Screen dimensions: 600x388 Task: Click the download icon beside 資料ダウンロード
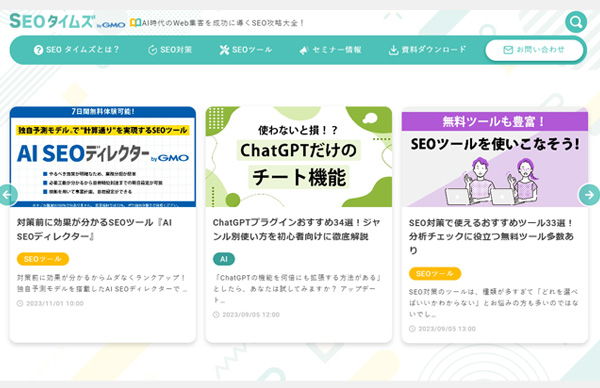(393, 50)
